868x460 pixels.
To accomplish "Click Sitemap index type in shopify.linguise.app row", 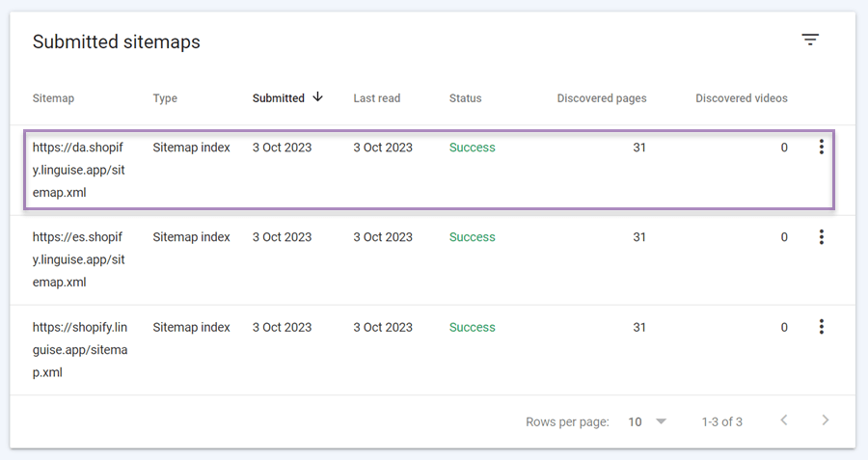I will (x=191, y=327).
